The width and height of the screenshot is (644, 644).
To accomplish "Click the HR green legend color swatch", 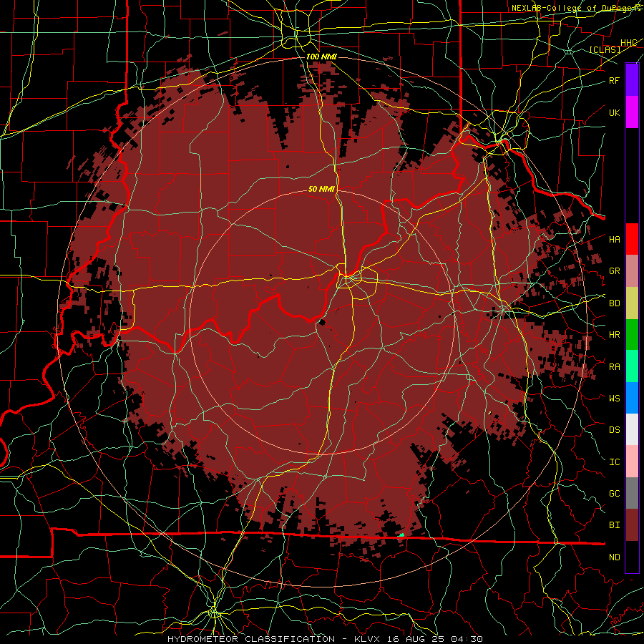I will (632, 335).
